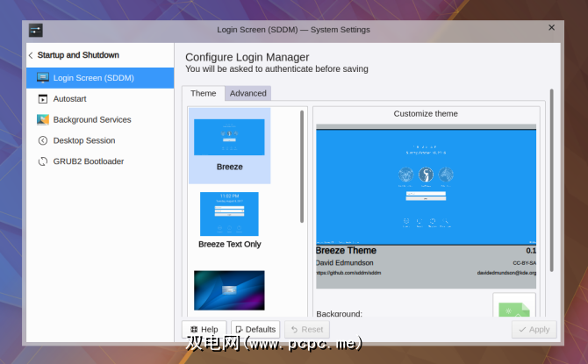The image size is (588, 364).
Task: Switch to the Advanced tab
Action: [247, 93]
